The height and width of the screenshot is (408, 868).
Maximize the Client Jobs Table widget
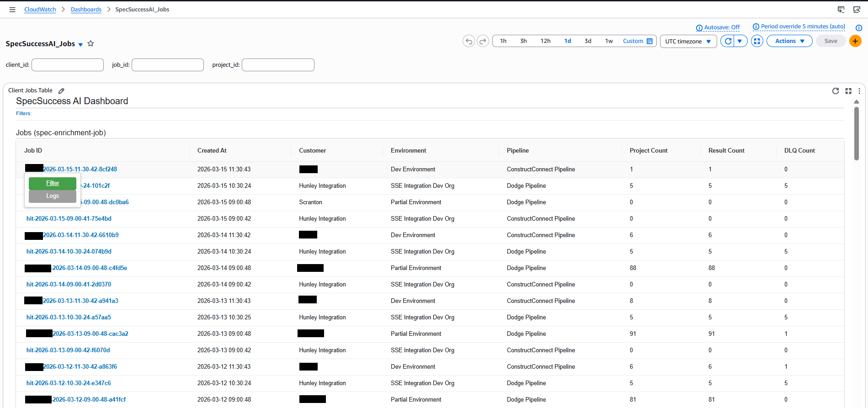(x=848, y=91)
